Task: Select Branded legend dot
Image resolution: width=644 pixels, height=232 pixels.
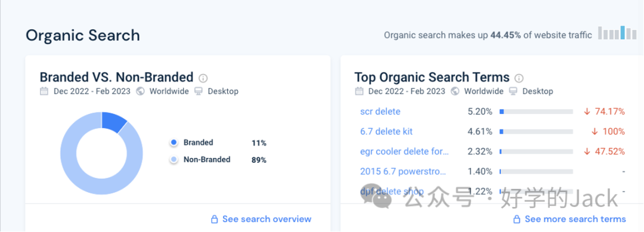Action: [174, 143]
